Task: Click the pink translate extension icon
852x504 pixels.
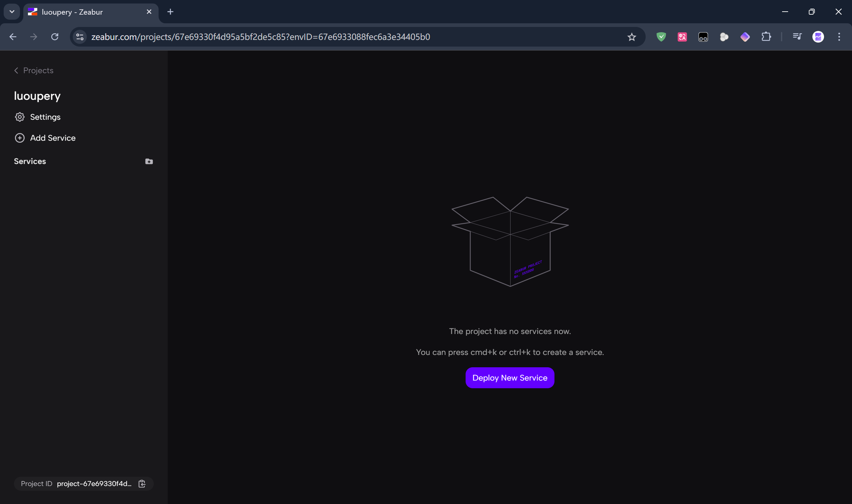Action: (x=682, y=37)
